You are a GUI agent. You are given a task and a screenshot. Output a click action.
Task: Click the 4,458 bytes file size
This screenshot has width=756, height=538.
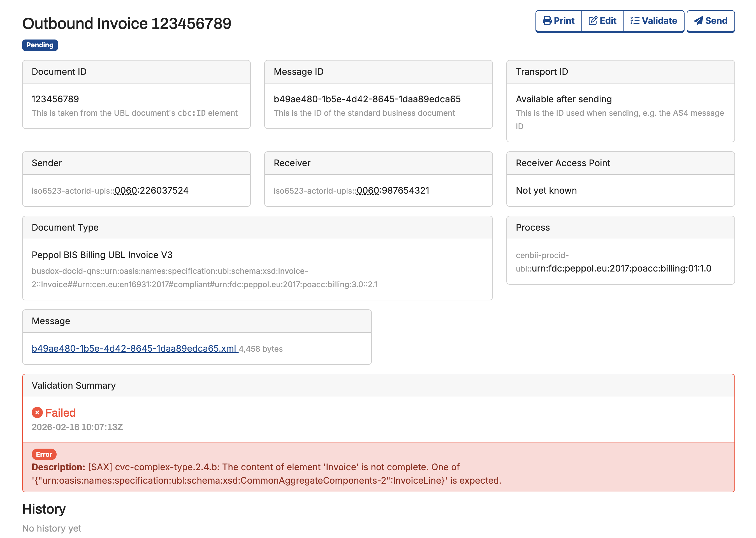click(261, 349)
